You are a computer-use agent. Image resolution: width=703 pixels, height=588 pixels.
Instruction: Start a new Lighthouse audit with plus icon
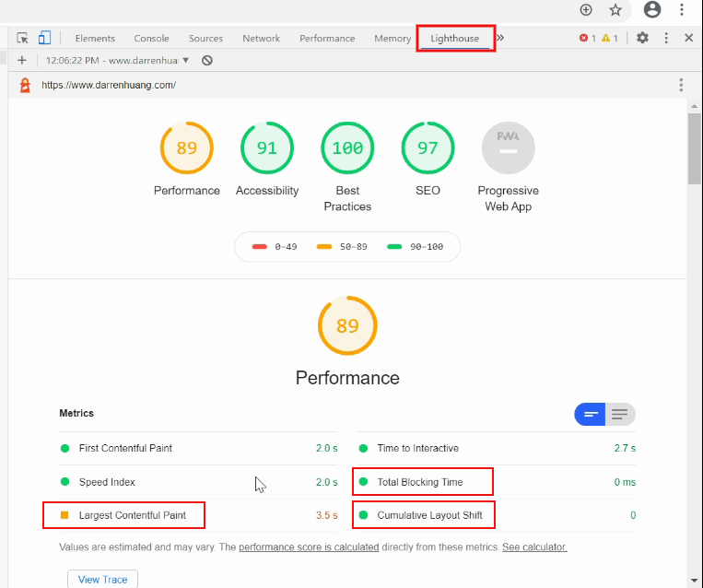[x=22, y=60]
